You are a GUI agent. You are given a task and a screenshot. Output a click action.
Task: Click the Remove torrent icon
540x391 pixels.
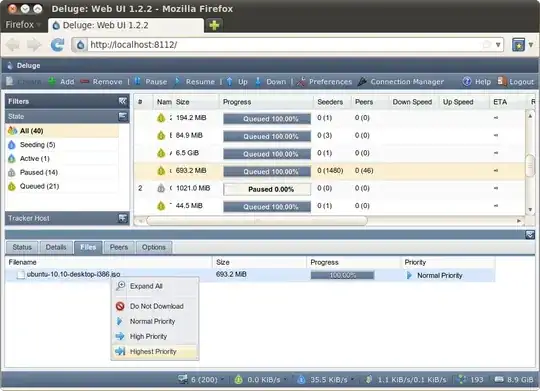pyautogui.click(x=85, y=82)
